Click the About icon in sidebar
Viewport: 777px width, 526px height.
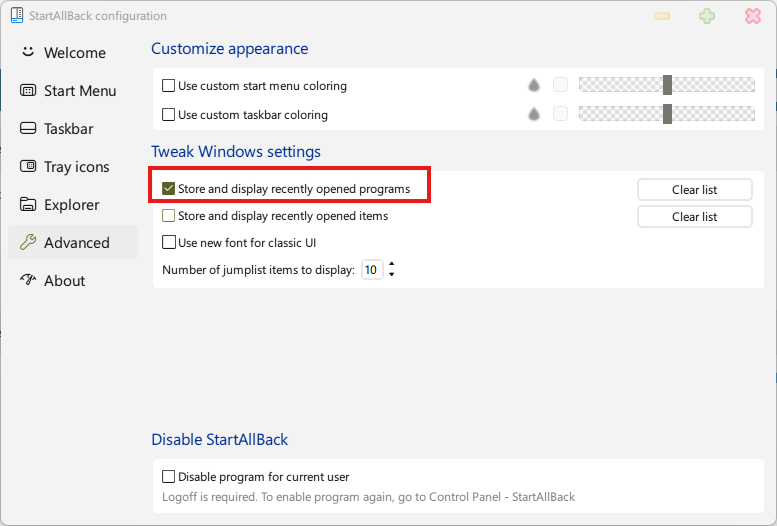[28, 280]
